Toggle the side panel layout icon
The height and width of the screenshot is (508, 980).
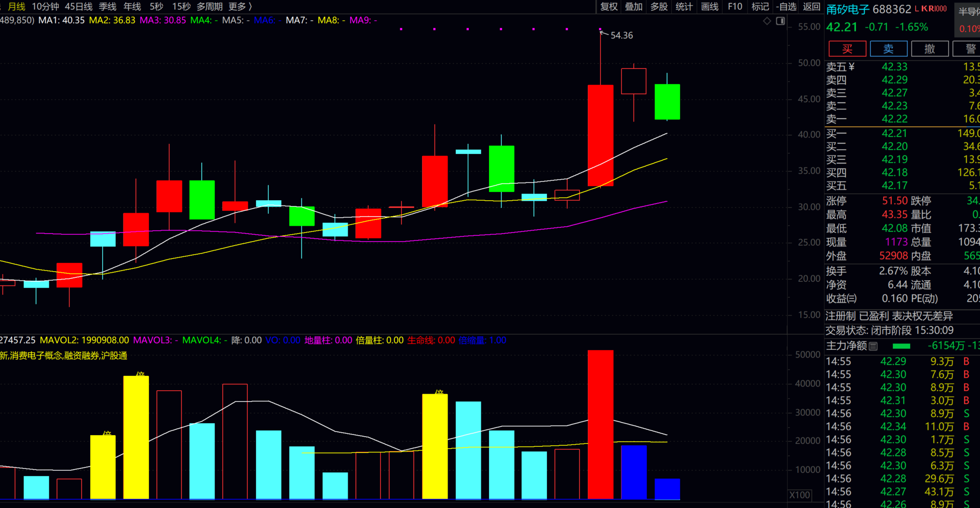780,21
